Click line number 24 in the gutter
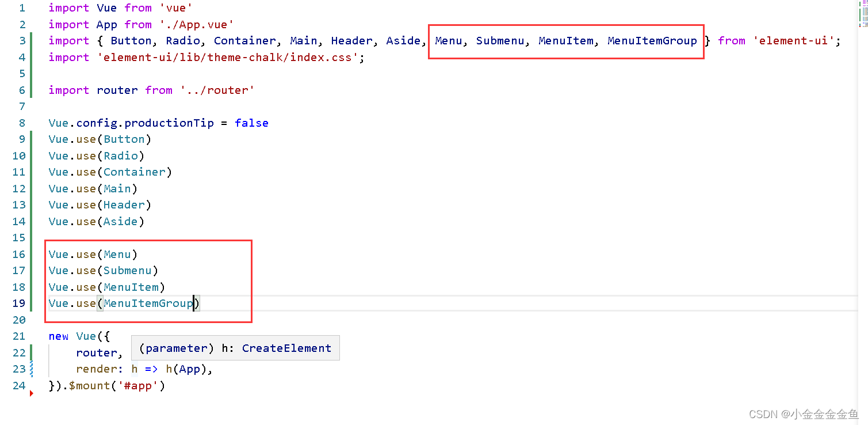 [x=19, y=385]
